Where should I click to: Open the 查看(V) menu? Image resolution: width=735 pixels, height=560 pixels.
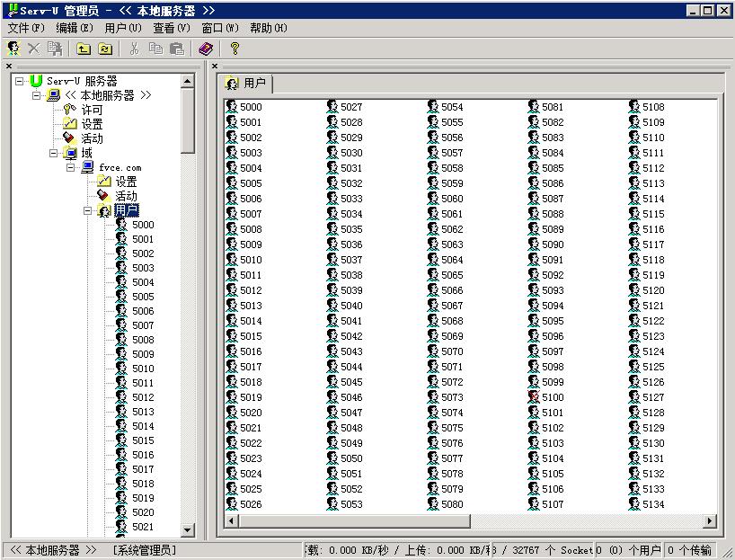pos(171,28)
